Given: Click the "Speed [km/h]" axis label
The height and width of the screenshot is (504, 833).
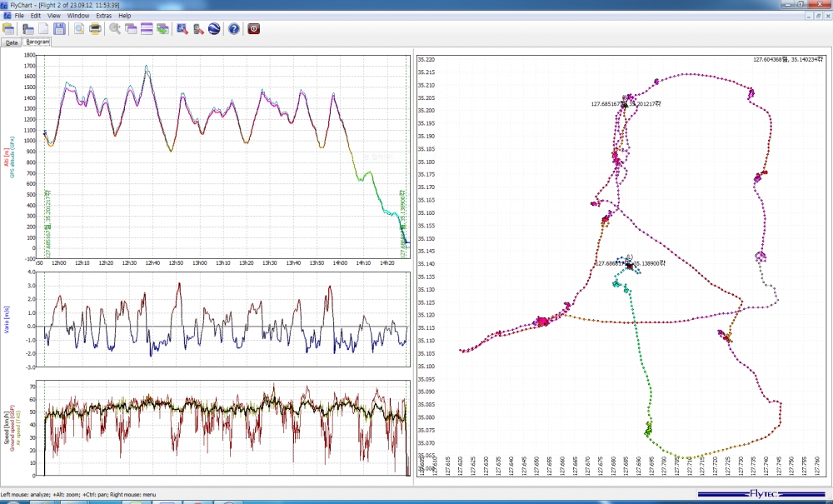Looking at the screenshot, I should point(7,428).
